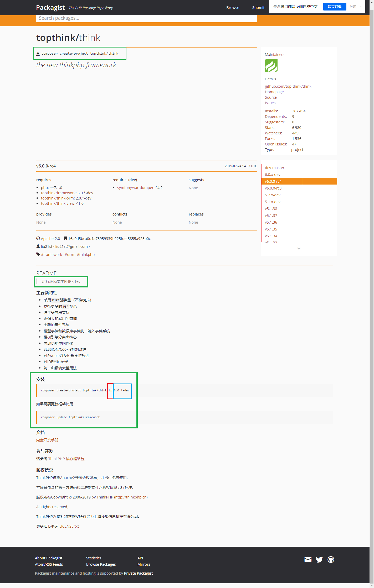The image size is (374, 588).
Task: Open About Packagist footer link
Action: pyautogui.click(x=49, y=558)
